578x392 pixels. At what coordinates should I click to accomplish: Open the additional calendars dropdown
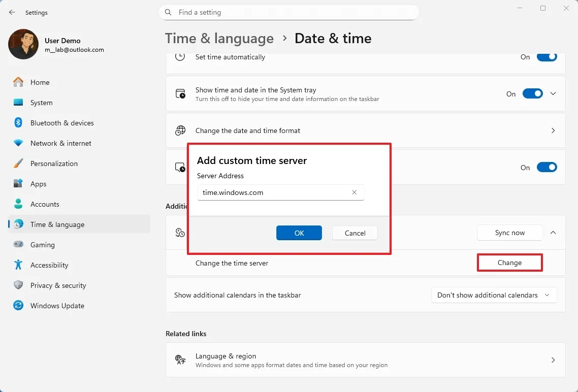[x=494, y=295]
